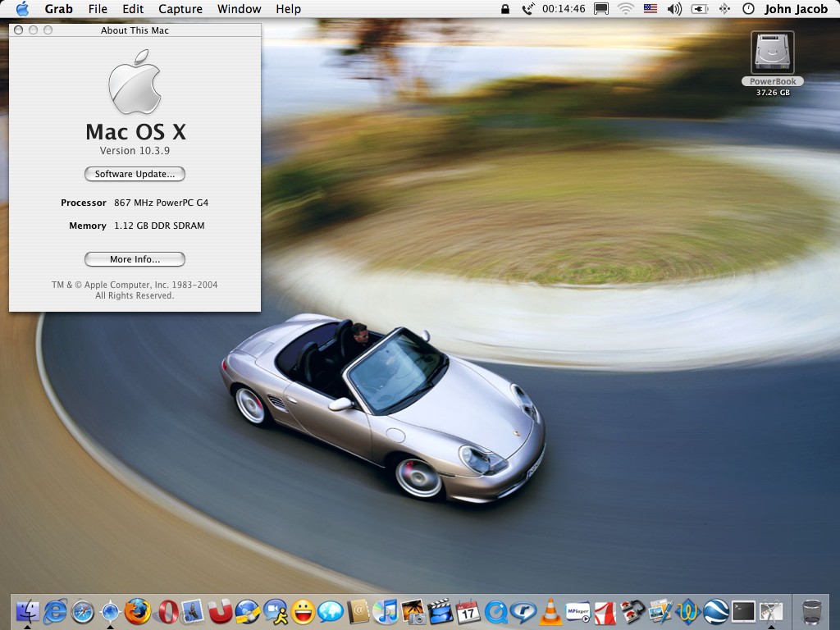Click the 867 MHz PowerPC G4 text
Viewport: 840px width, 630px height.
(162, 203)
